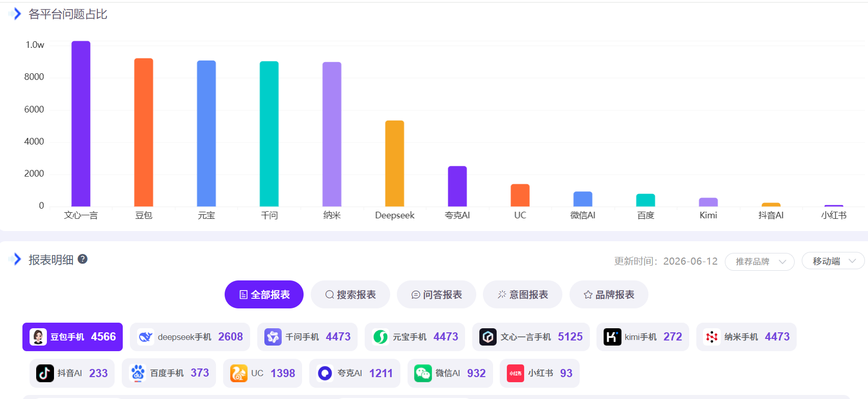Image resolution: width=868 pixels, height=399 pixels.
Task: Click the 元宝 x-axis label
Action: click(x=206, y=215)
